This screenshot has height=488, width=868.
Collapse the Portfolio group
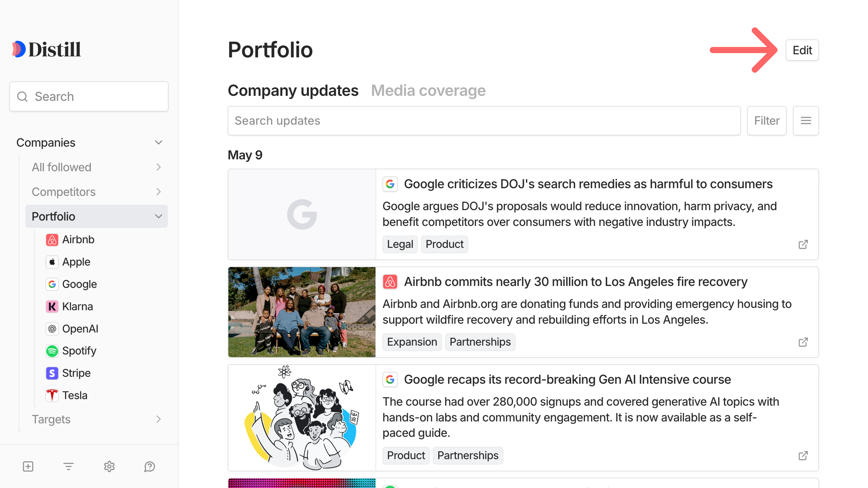pos(158,216)
